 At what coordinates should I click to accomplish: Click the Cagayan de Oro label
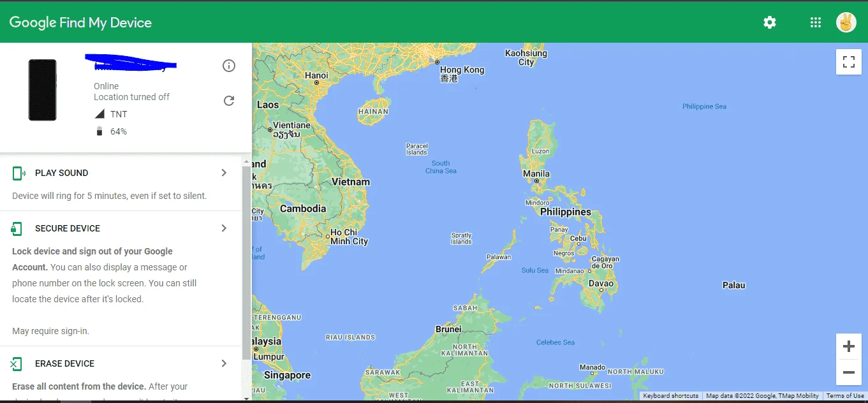(605, 262)
